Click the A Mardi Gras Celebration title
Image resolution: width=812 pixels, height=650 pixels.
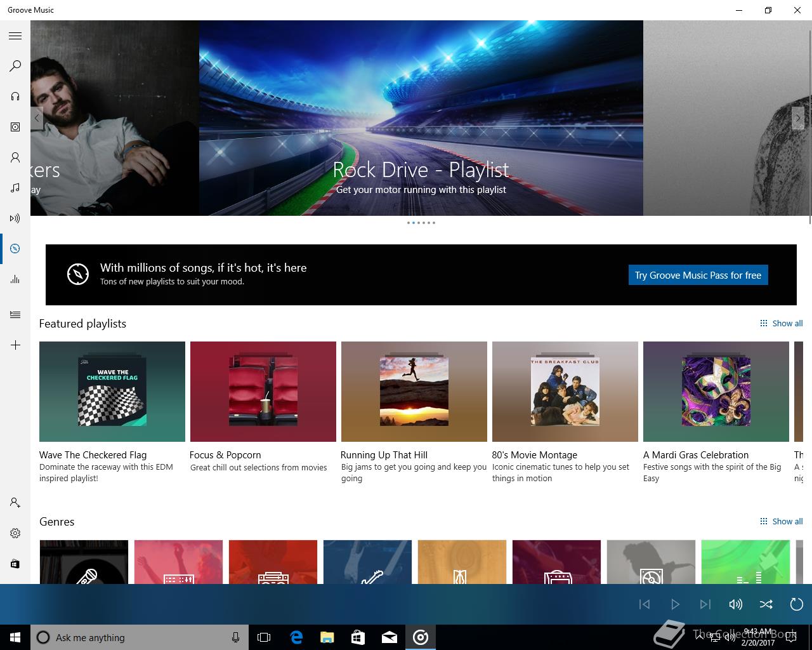[x=696, y=454]
